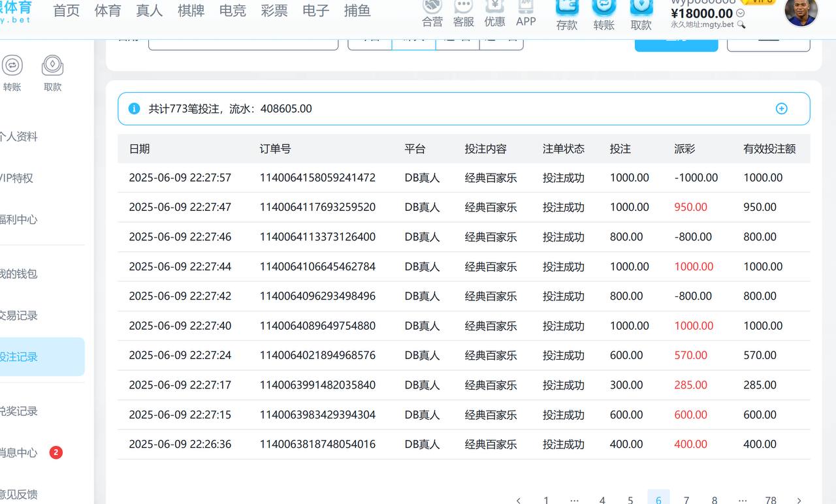
Task: Jump to page 7 of records
Action: [x=686, y=500]
